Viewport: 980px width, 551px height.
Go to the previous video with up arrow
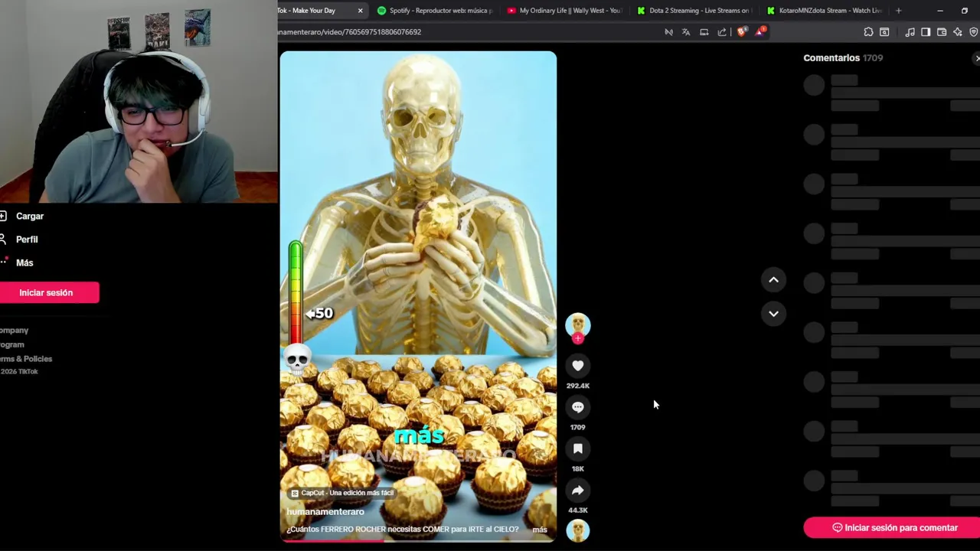[773, 280]
